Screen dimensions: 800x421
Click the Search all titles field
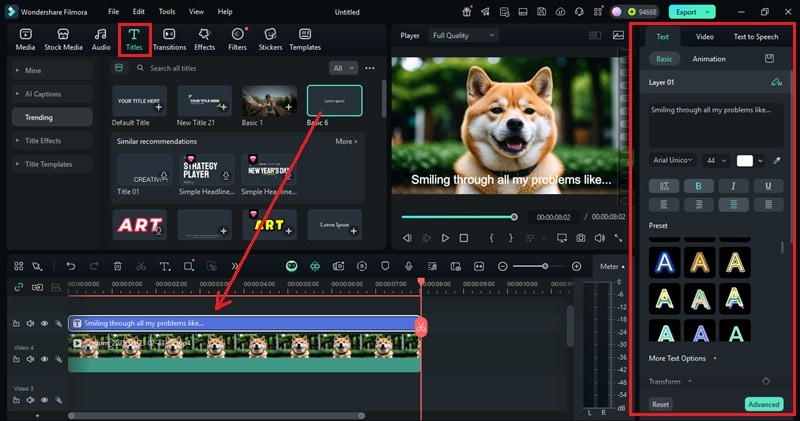coord(230,68)
